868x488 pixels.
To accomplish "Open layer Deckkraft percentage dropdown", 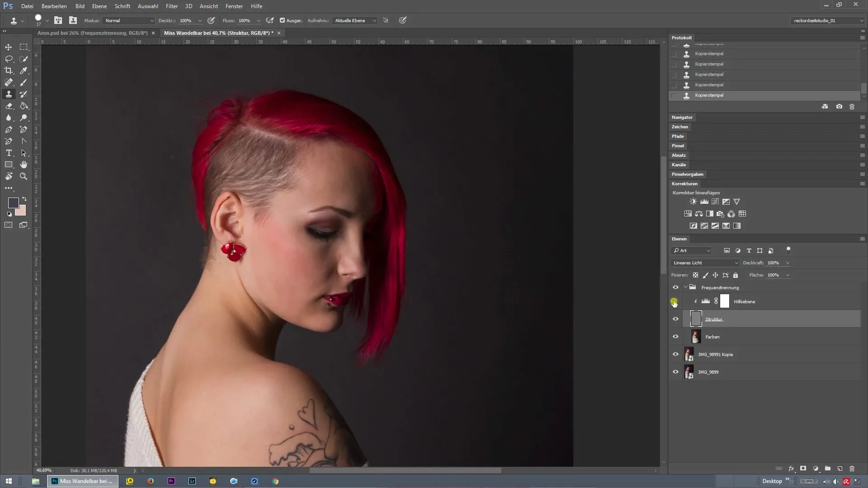I will (788, 263).
